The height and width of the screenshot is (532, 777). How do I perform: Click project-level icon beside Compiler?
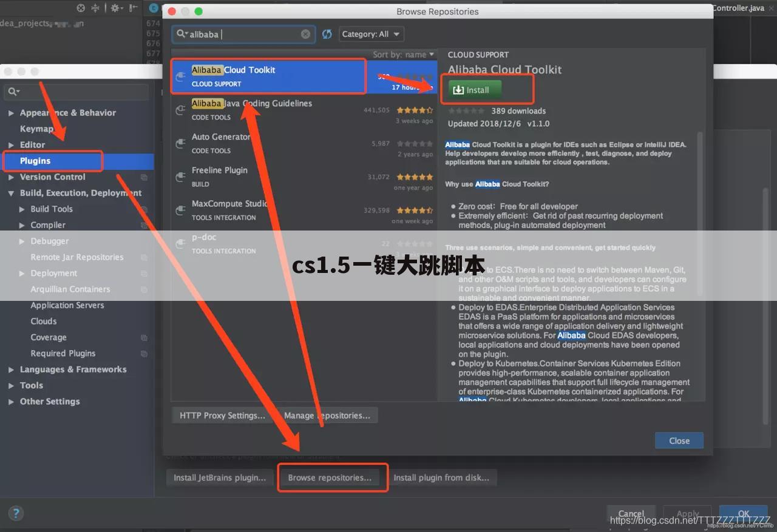[x=144, y=225]
